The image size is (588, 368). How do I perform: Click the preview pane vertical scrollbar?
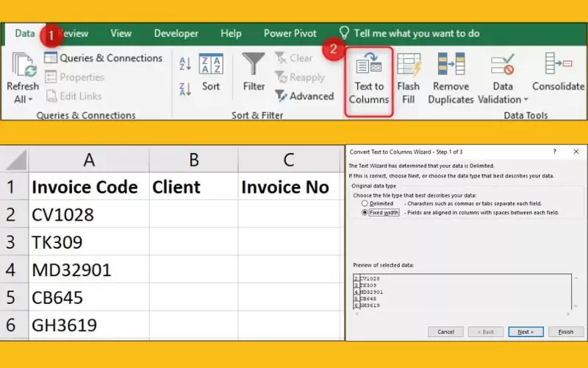pos(576,291)
